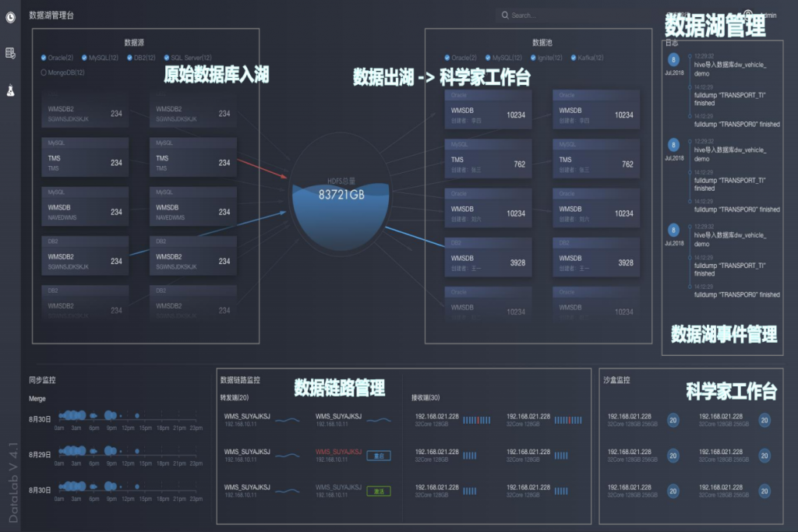Uncheck the Kafka(12) data pool filter
This screenshot has width=798, height=532.
point(573,58)
